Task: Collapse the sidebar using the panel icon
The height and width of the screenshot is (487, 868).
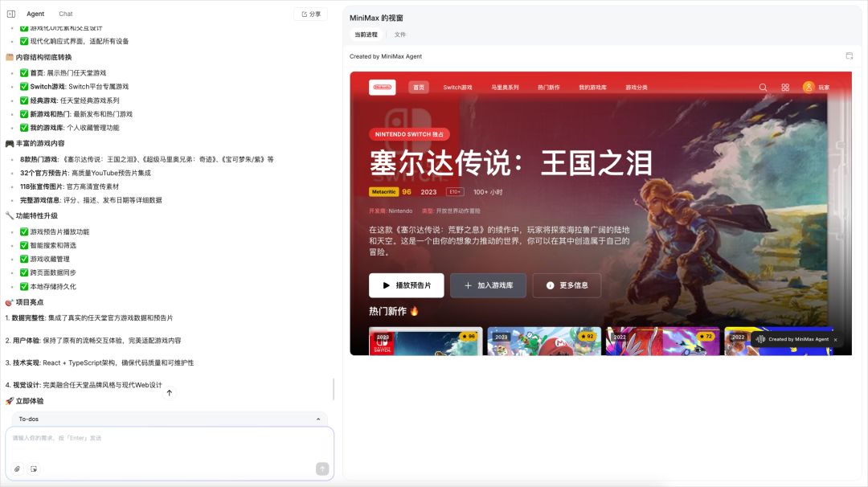Action: (x=10, y=13)
